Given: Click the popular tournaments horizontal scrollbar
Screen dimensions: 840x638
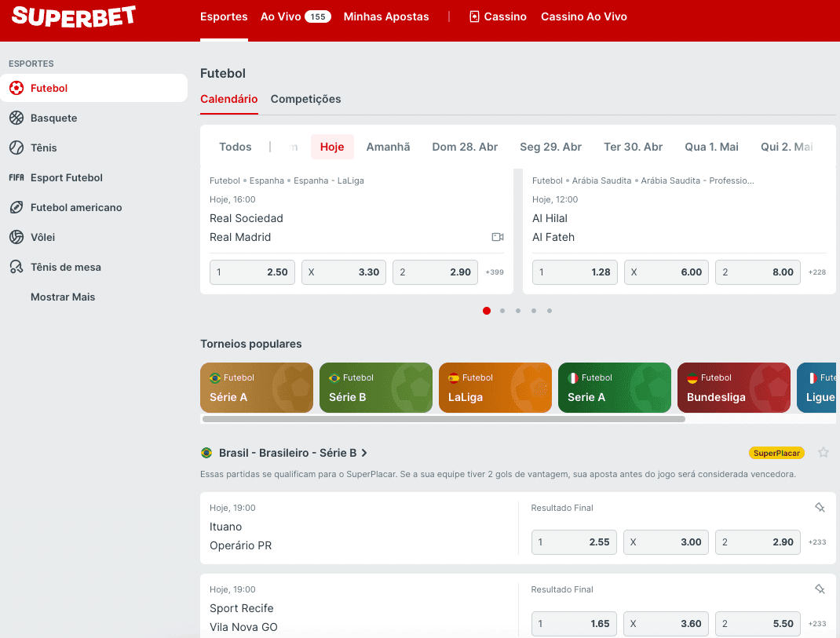Looking at the screenshot, I should 444,419.
